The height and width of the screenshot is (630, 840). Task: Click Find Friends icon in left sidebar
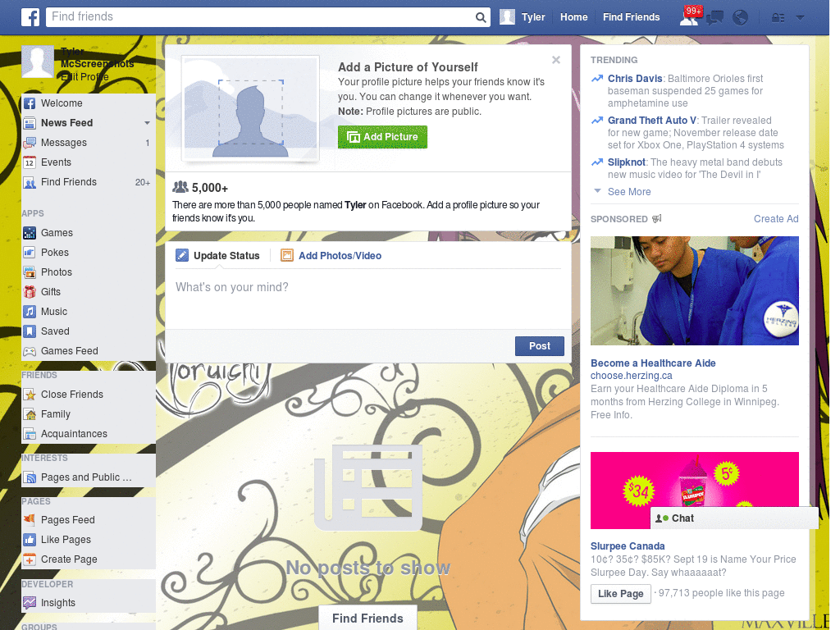click(x=30, y=182)
